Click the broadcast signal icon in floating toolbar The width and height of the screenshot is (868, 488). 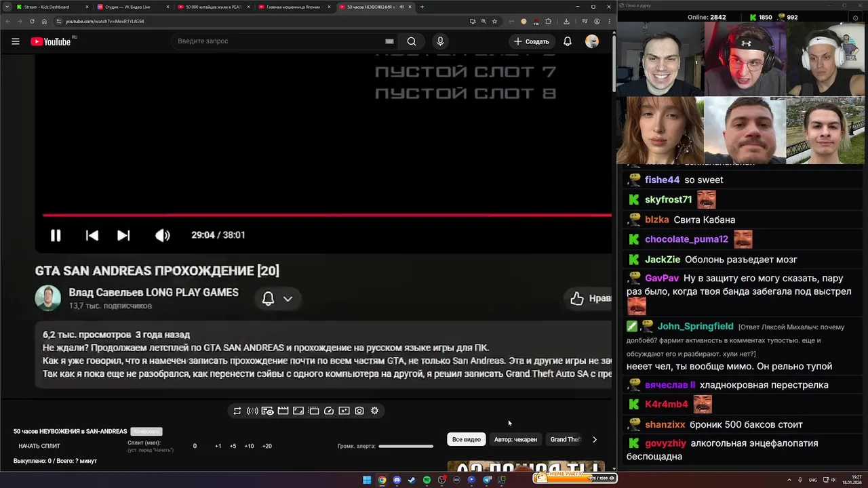pyautogui.click(x=252, y=411)
